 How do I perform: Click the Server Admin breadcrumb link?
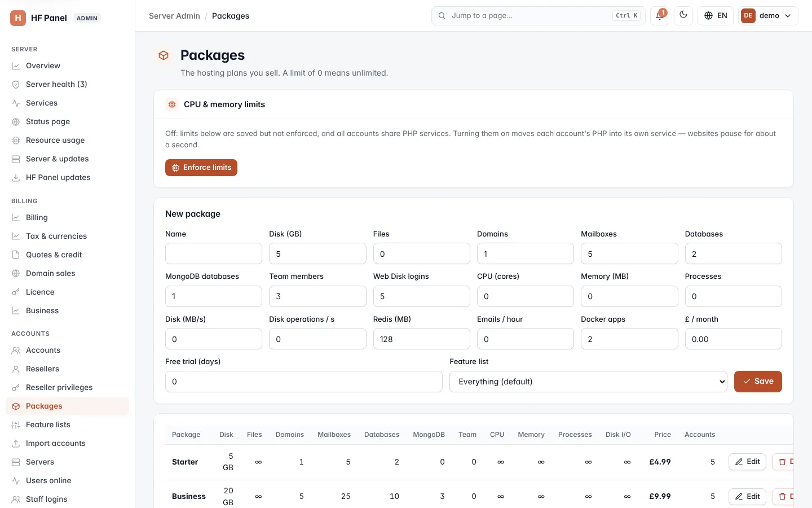click(x=174, y=16)
